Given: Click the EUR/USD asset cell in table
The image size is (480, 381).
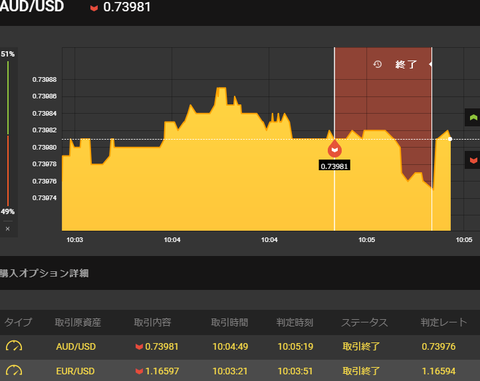Looking at the screenshot, I should click(x=75, y=371).
